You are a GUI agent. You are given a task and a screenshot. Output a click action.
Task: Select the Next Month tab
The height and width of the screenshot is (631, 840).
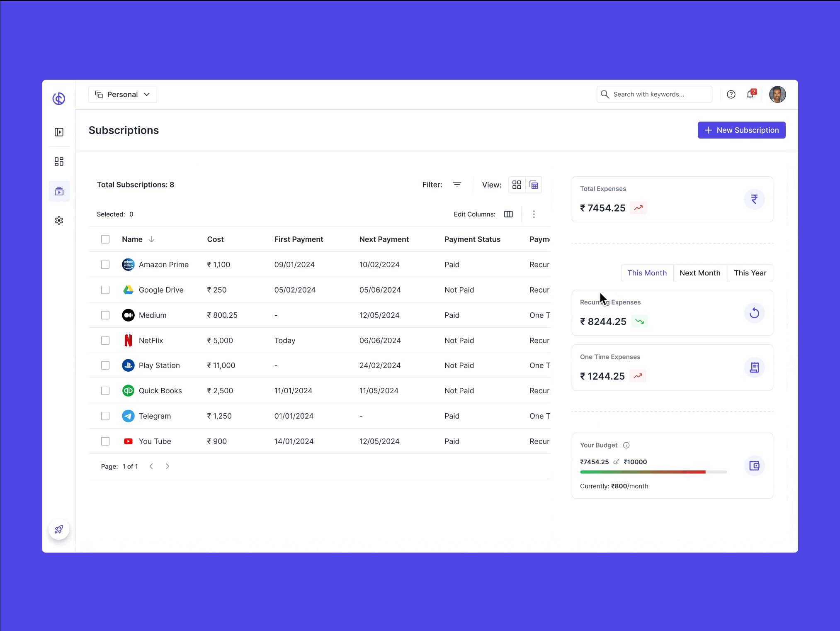[700, 273]
